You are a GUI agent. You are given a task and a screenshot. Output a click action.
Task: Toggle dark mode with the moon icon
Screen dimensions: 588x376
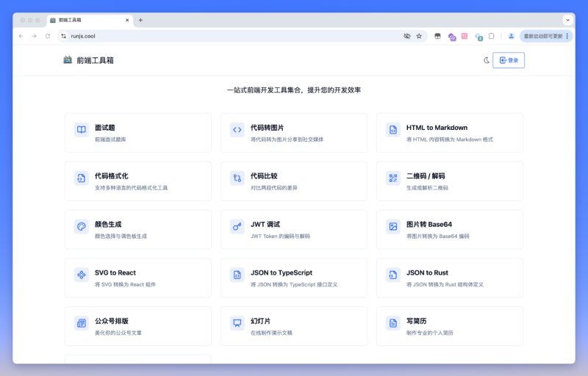[487, 60]
